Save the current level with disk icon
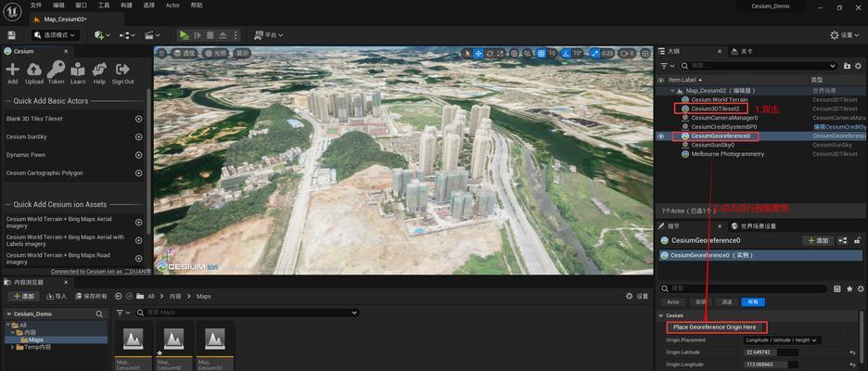The width and height of the screenshot is (868, 371). [12, 35]
